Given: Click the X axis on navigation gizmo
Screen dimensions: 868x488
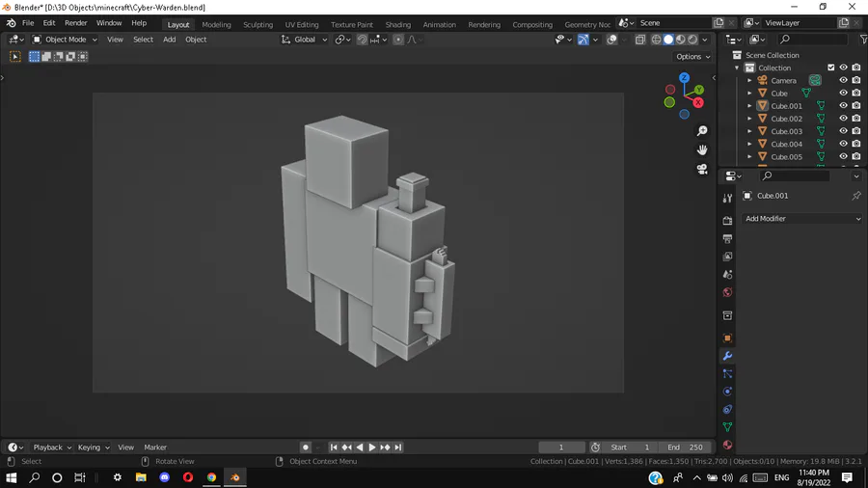Looking at the screenshot, I should (698, 103).
